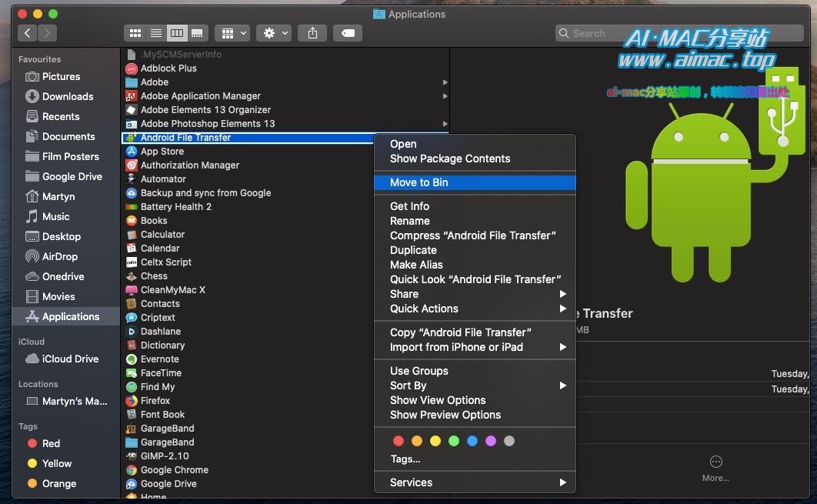Expand the Services submenu
Image resolution: width=817 pixels, height=504 pixels.
point(475,482)
